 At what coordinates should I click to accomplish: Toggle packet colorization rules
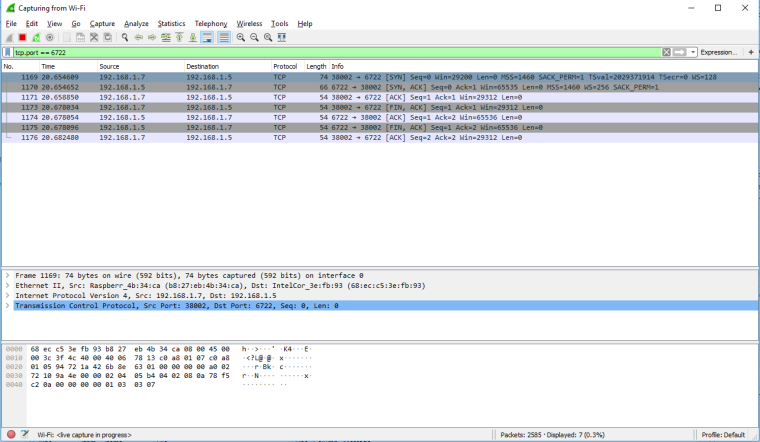pos(224,37)
